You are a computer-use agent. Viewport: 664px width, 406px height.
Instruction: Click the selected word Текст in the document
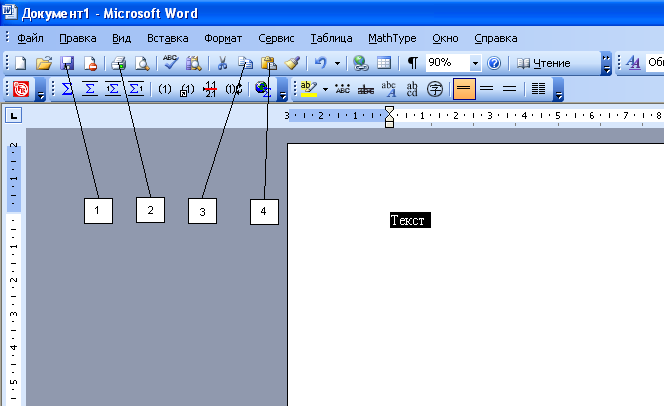pos(410,220)
